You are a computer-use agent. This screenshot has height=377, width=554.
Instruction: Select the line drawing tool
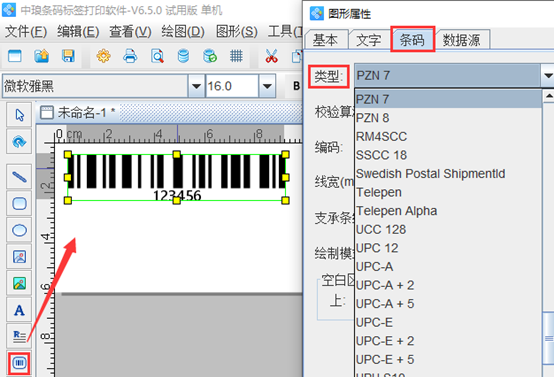pyautogui.click(x=19, y=177)
